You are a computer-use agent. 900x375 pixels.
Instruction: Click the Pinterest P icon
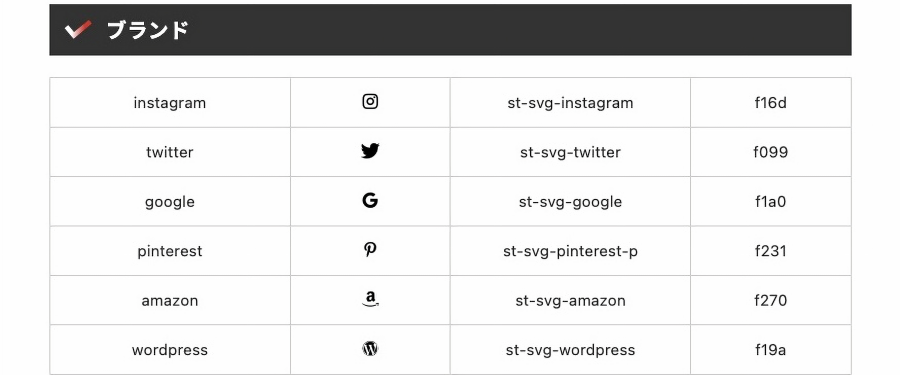tap(370, 250)
